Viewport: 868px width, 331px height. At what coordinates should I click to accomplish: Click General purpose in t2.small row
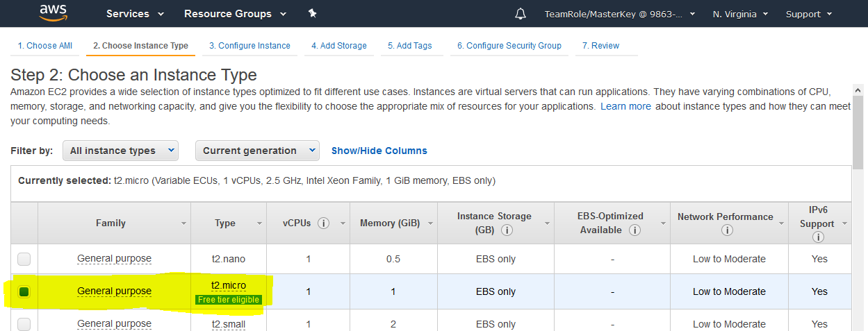pyautogui.click(x=114, y=323)
